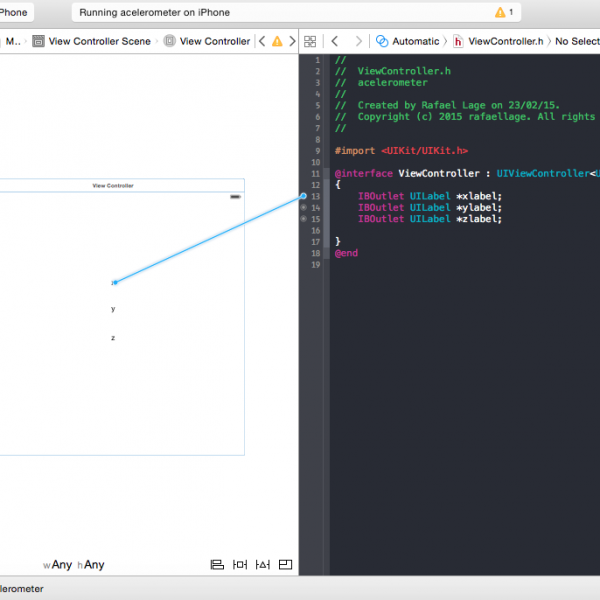Go to next issue in storyboard jump bar
This screenshot has width=600, height=600.
click(x=292, y=41)
